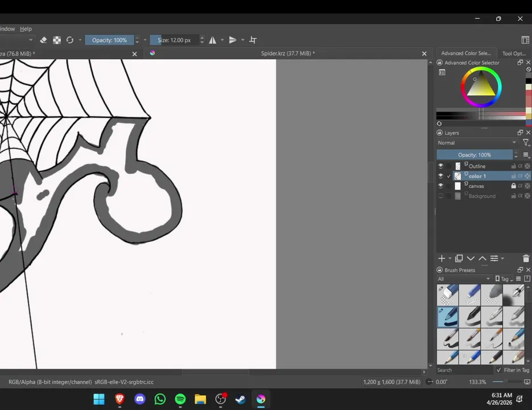Float the Layers docker
The width and height of the screenshot is (532, 410).
[520, 133]
